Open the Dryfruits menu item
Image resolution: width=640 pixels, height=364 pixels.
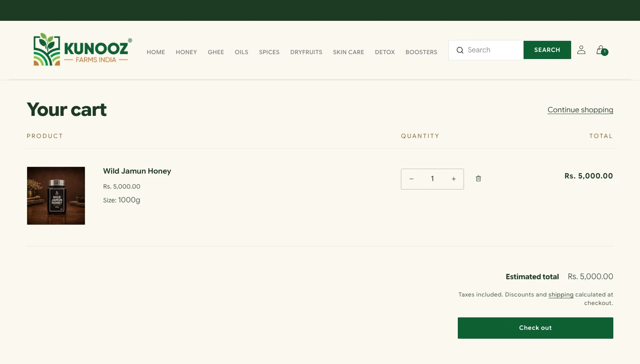[x=306, y=52]
